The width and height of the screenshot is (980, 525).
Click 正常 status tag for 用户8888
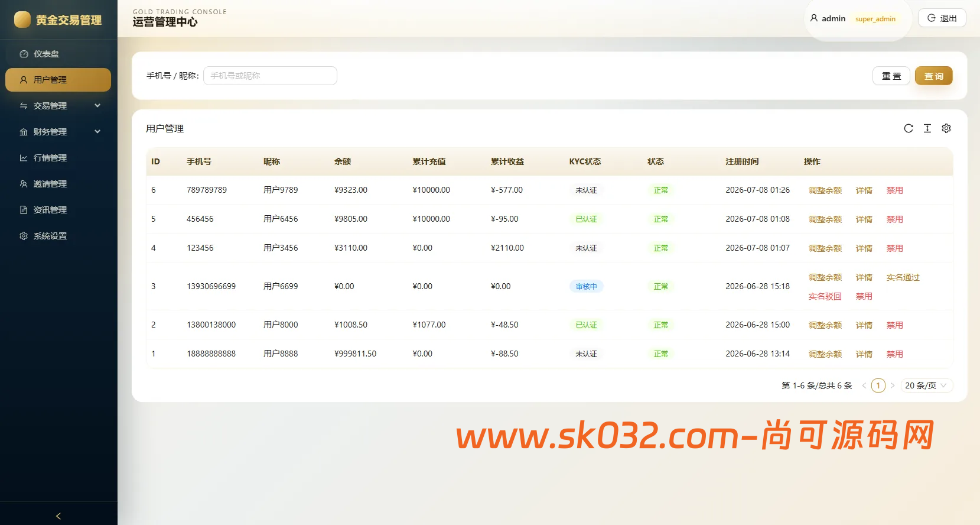[x=660, y=354]
